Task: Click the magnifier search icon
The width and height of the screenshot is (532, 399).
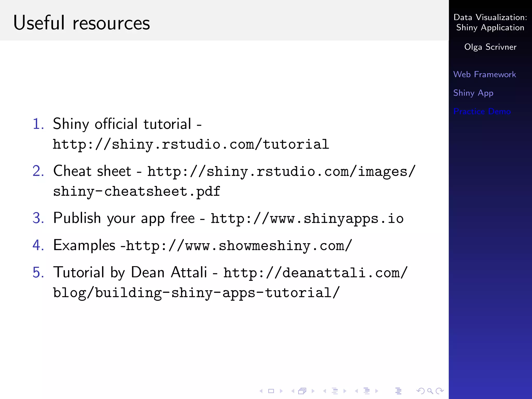Action: (430, 391)
